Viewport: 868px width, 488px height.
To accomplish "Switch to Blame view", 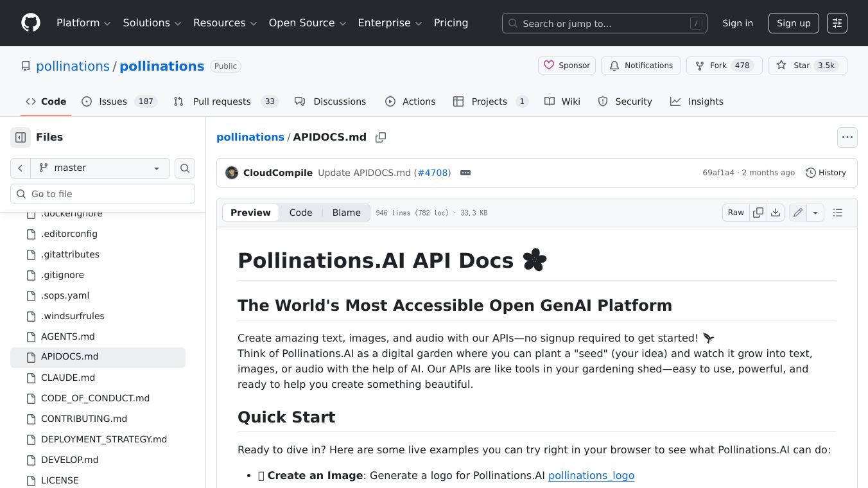I will [x=346, y=213].
